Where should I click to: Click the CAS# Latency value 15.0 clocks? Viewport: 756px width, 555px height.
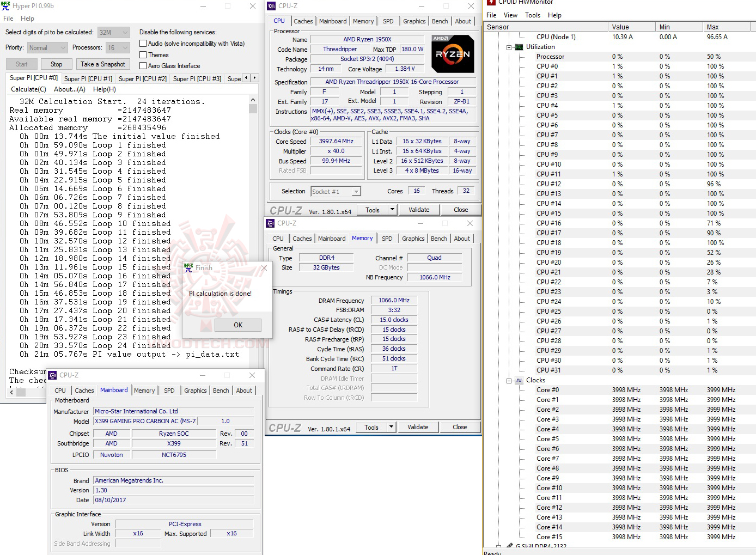coord(394,320)
